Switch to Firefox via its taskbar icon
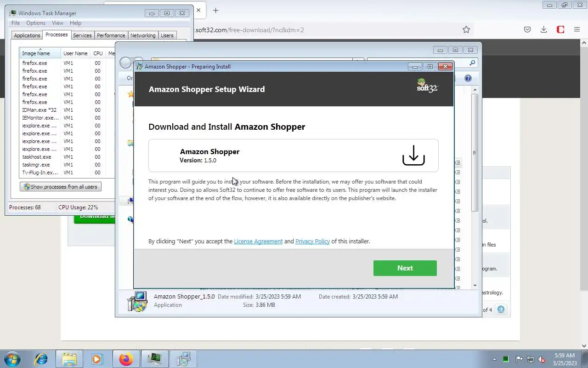Viewport: 588px width, 368px height. (x=126, y=359)
